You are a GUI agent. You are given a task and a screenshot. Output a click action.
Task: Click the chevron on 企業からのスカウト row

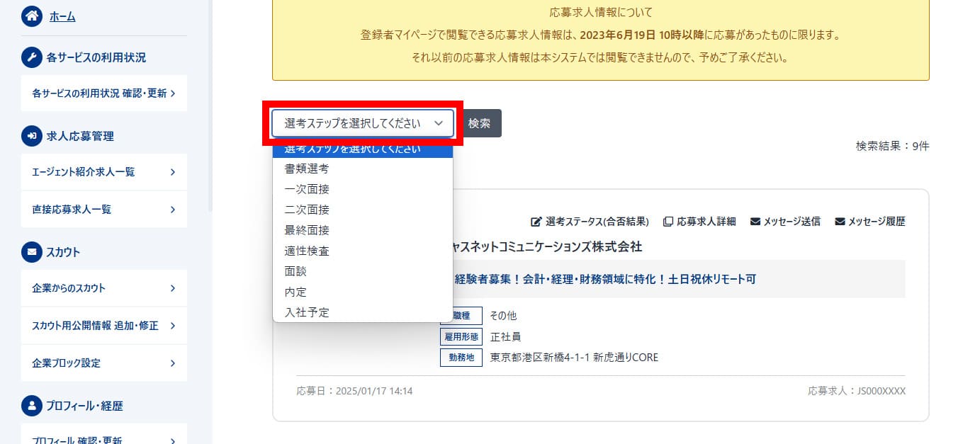pyautogui.click(x=173, y=288)
